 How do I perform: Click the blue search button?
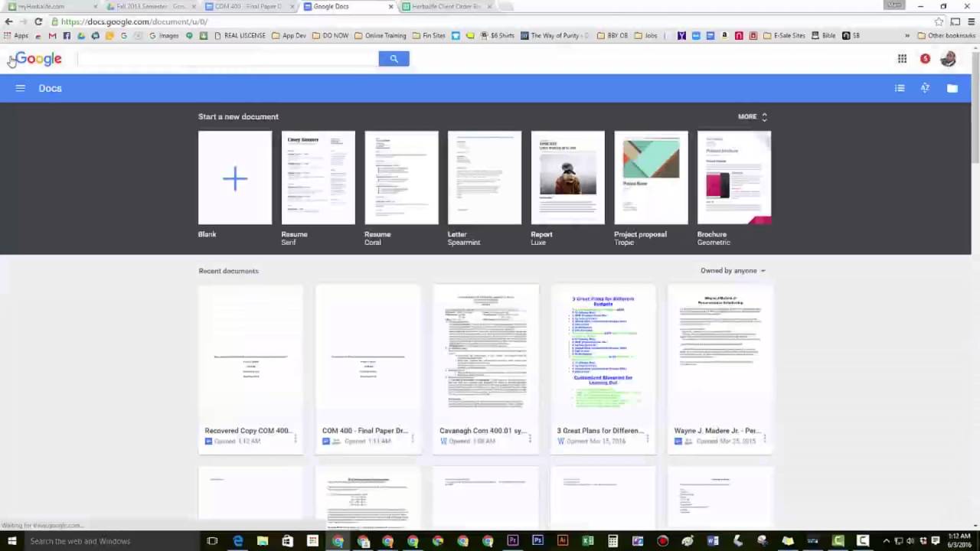394,59
